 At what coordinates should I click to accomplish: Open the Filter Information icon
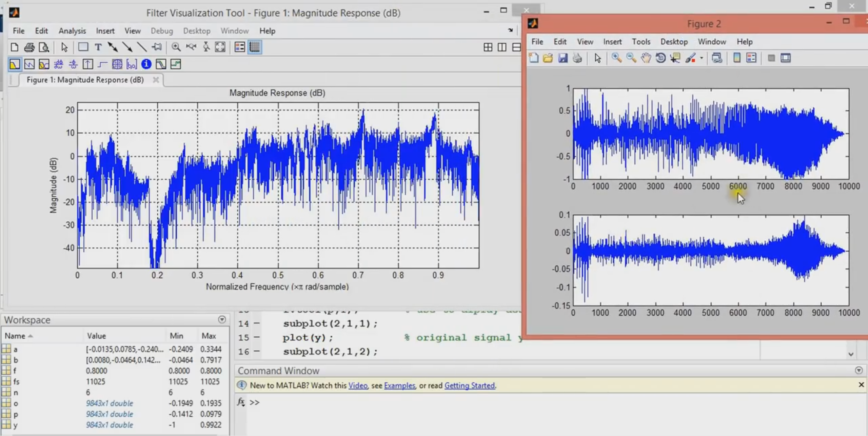pyautogui.click(x=146, y=64)
